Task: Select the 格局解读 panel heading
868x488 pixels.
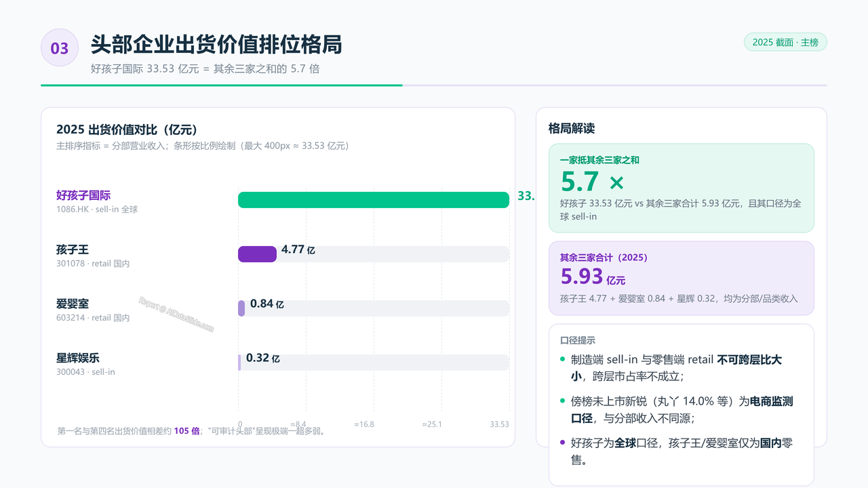Action: (572, 129)
